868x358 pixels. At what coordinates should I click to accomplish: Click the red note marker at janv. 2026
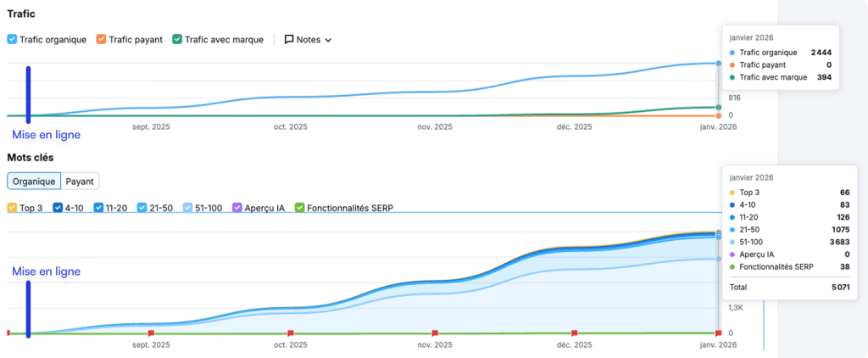[719, 333]
